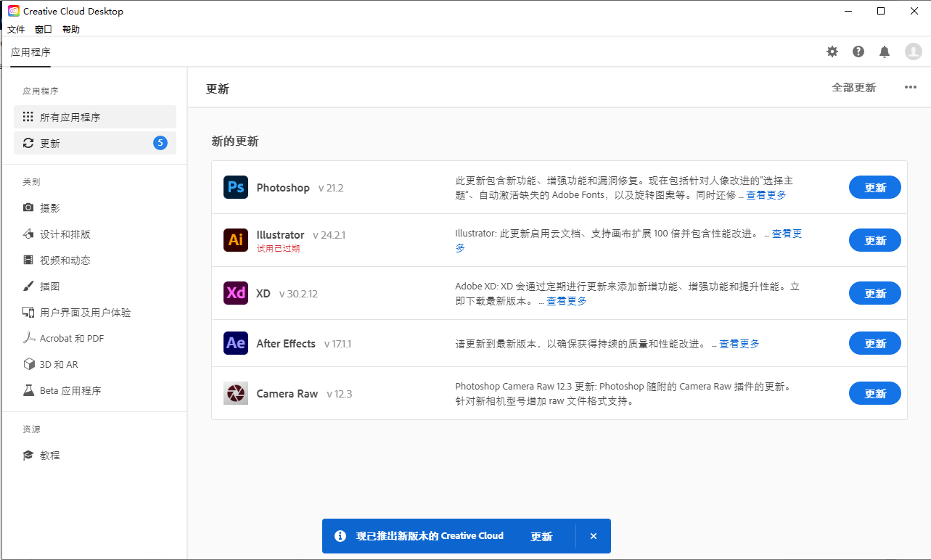Viewport: 931px width, 560px height.
Task: Open the three-dot more options menu
Action: [x=911, y=88]
